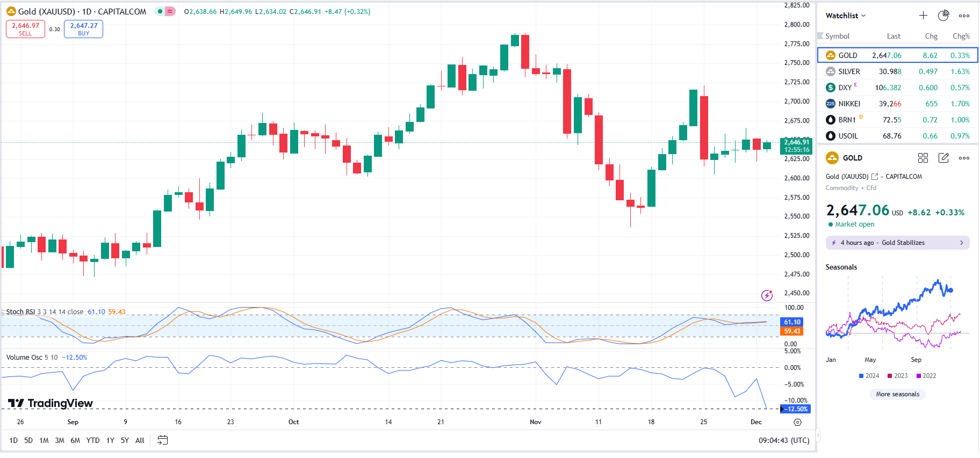
Task: Set time range to 5Y
Action: tap(125, 440)
